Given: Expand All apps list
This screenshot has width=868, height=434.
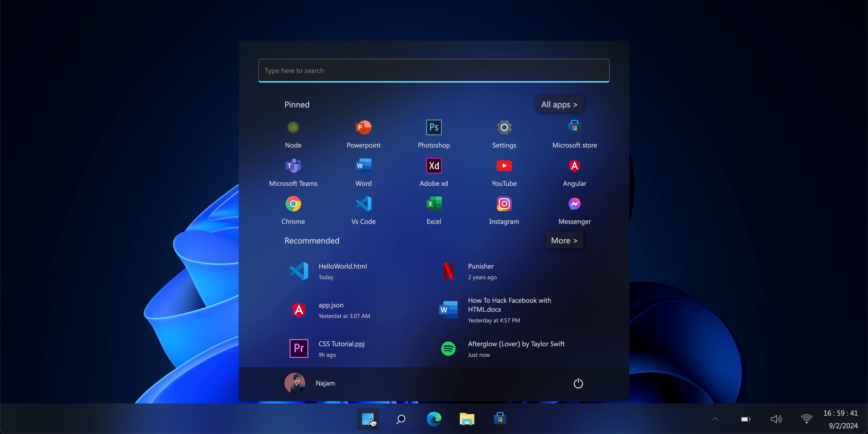Looking at the screenshot, I should pos(559,104).
